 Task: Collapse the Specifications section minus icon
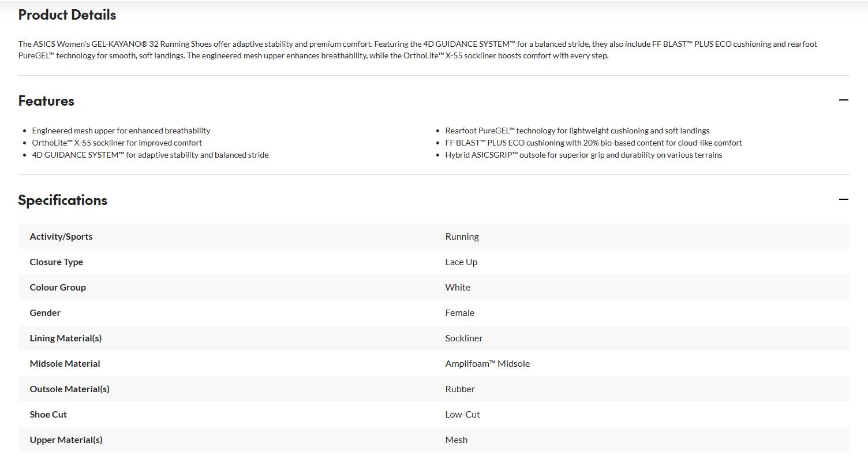(843, 199)
